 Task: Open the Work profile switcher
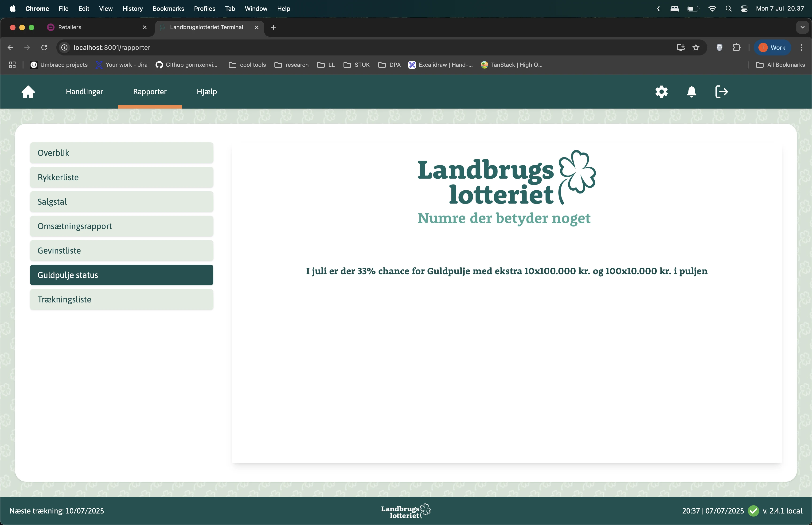772,48
